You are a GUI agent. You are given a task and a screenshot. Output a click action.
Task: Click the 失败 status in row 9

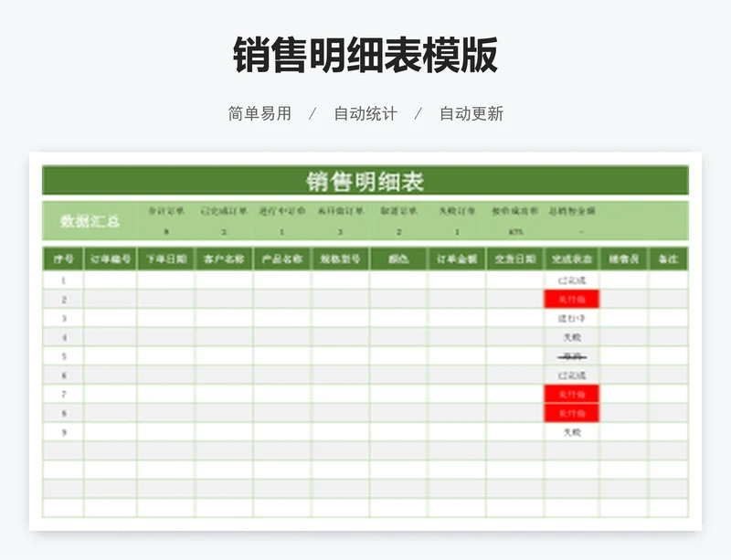tap(572, 432)
